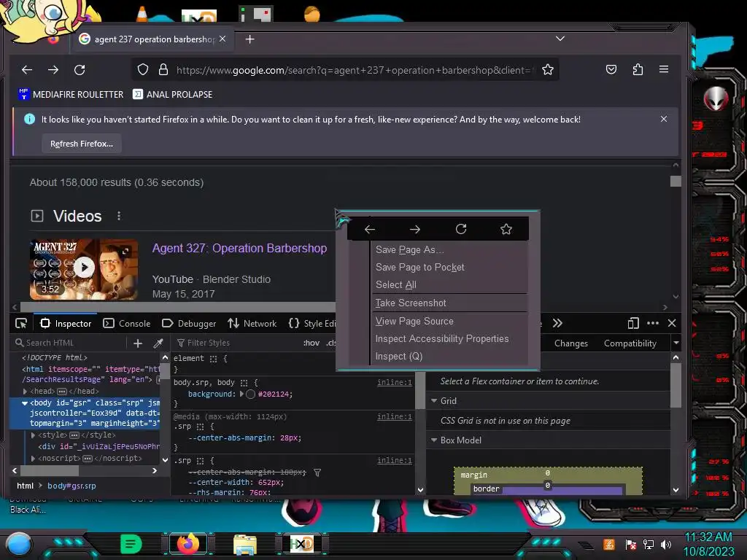Expand the background shorthand property arrow
Image resolution: width=747 pixels, height=560 pixels.
pyautogui.click(x=241, y=394)
